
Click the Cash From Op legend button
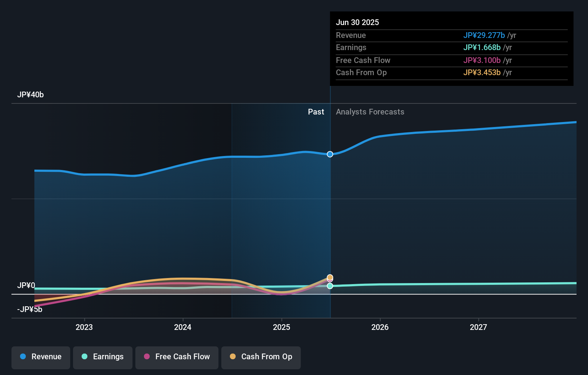[x=261, y=357]
